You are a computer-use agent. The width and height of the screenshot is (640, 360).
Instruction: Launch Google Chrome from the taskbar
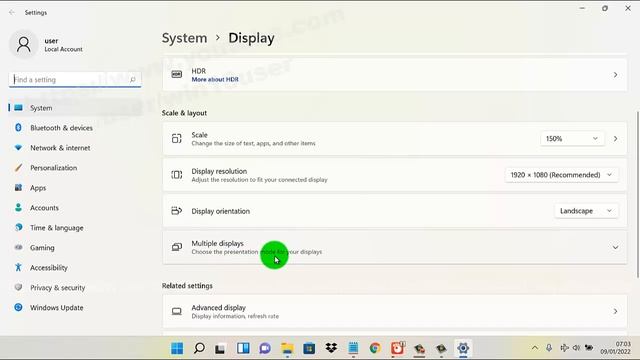pyautogui.click(x=375, y=348)
